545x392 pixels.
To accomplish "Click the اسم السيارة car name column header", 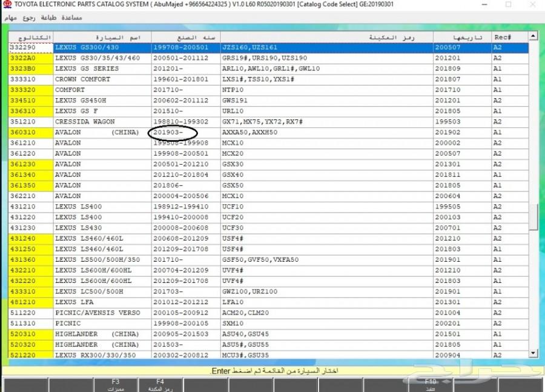I will 102,37.
